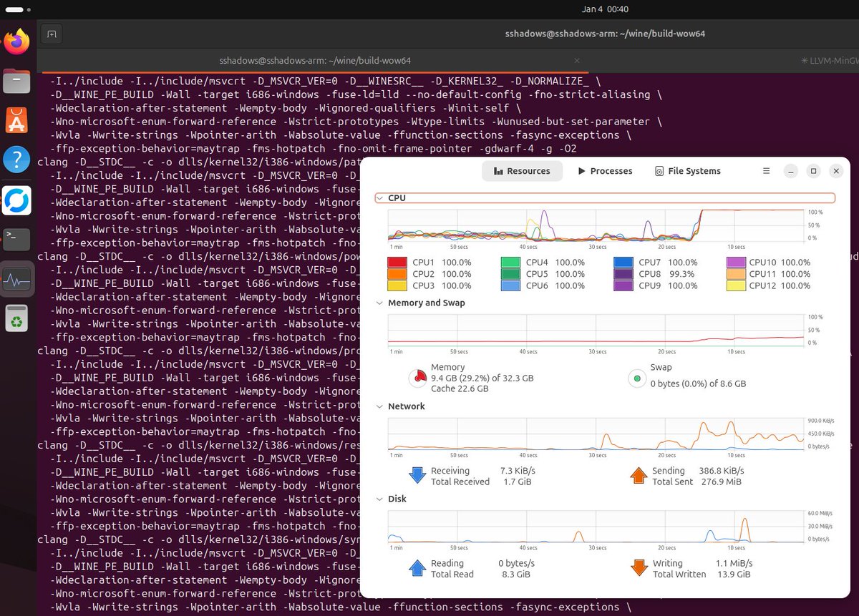Switch to the LLVM-MinGW terminal tab
Image resolution: width=859 pixels, height=616 pixels.
830,61
